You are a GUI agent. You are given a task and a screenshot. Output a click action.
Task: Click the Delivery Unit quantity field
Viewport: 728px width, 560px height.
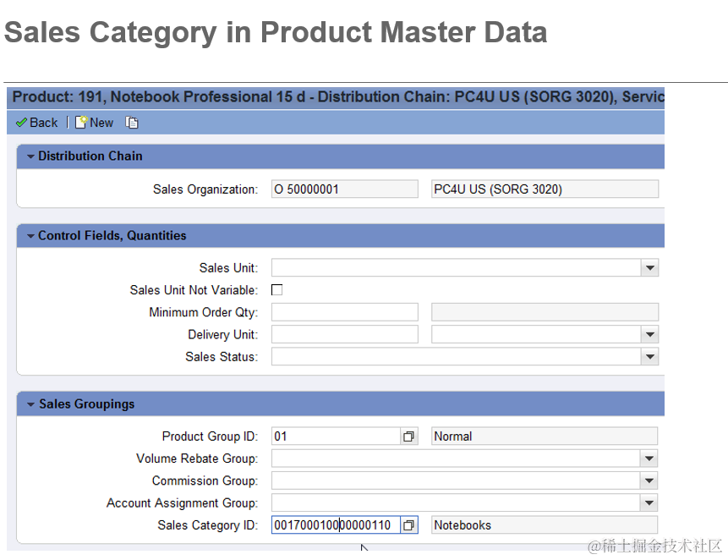pos(344,334)
